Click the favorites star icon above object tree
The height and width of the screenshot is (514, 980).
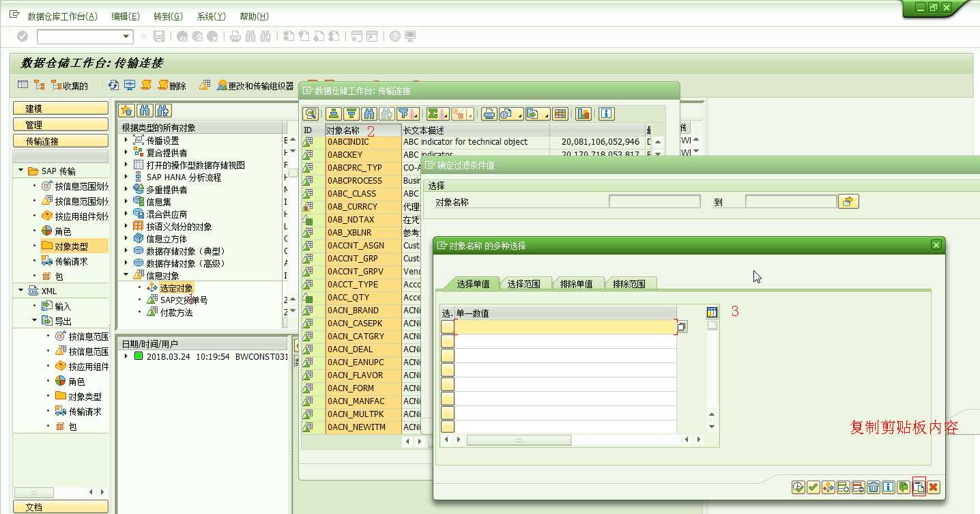(x=126, y=111)
